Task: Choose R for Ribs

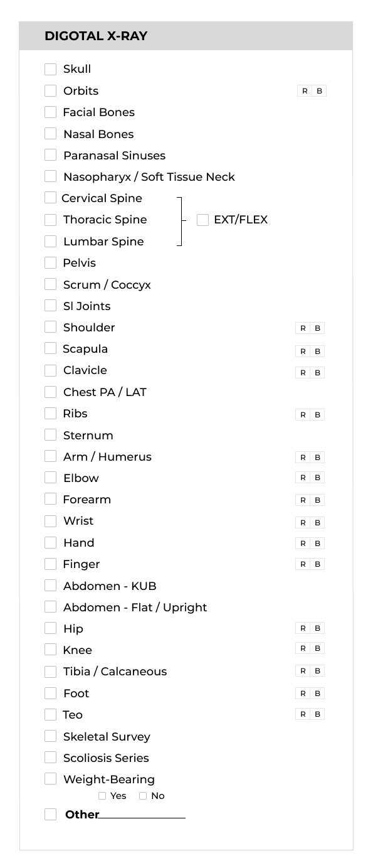Action: tap(303, 414)
